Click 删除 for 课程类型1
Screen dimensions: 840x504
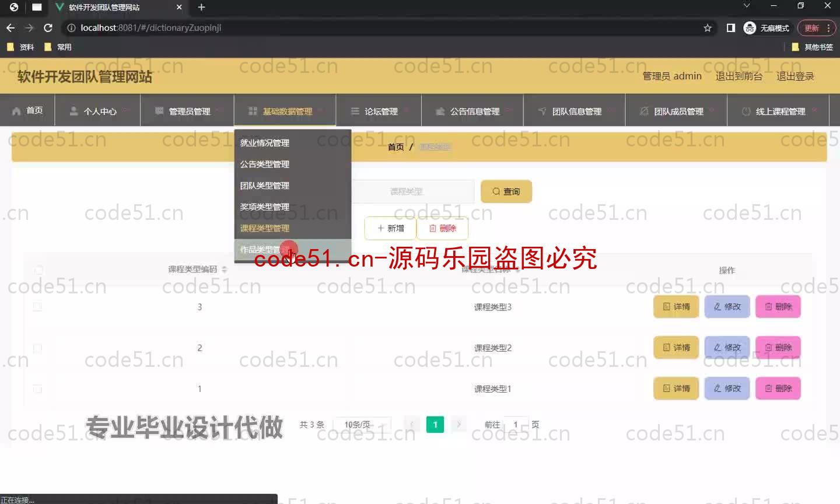(x=778, y=388)
